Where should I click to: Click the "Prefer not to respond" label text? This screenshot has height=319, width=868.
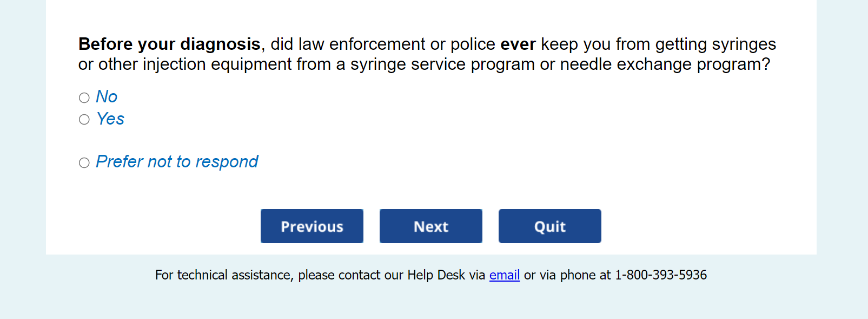click(x=177, y=162)
